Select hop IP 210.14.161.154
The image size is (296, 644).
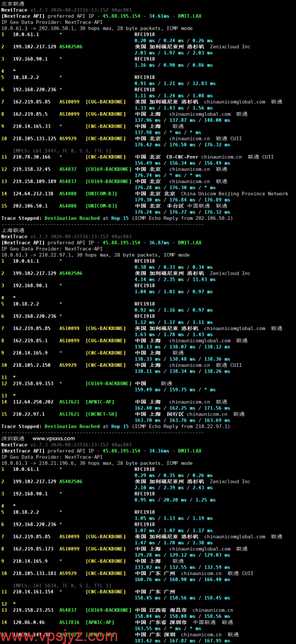click(x=33, y=592)
